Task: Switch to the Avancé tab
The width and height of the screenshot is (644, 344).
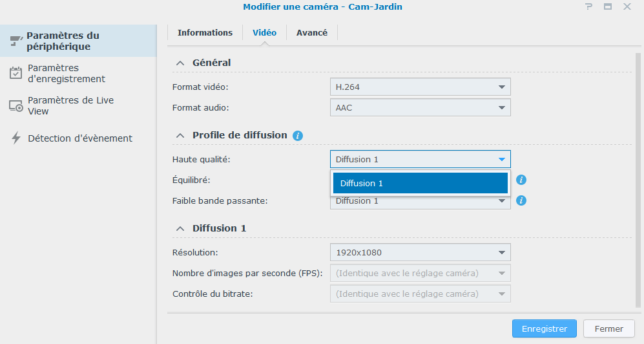Action: (x=312, y=33)
